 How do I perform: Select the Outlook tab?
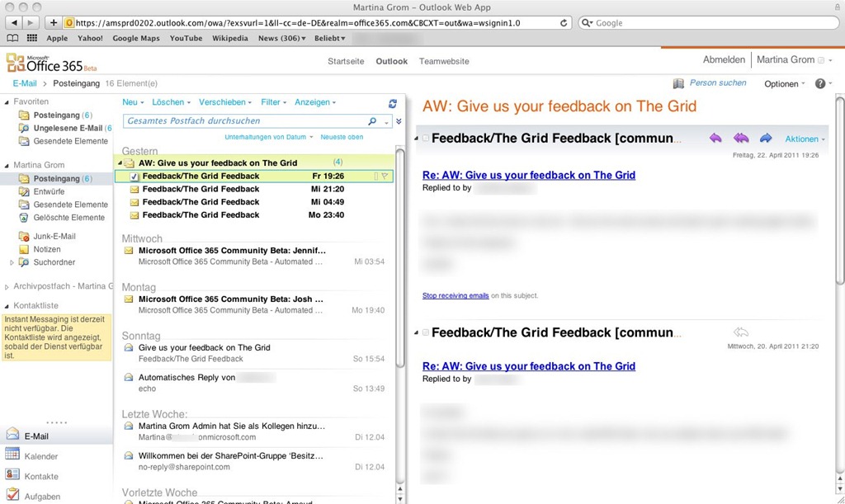(x=392, y=61)
